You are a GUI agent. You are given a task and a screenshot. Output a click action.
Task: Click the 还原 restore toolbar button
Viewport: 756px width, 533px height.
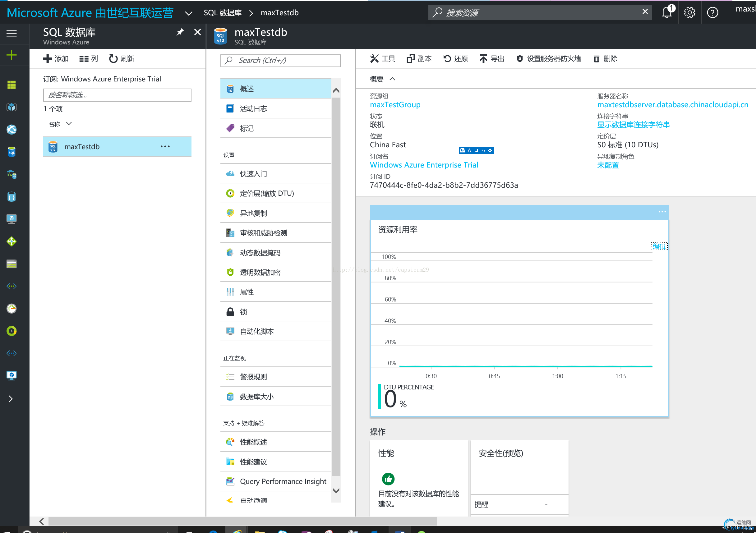(x=456, y=59)
